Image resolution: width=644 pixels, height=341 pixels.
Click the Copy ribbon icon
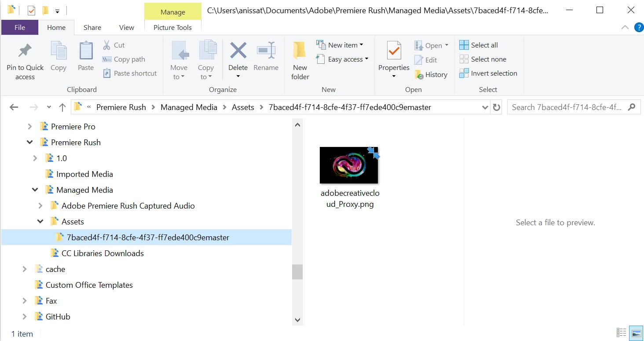pyautogui.click(x=58, y=51)
